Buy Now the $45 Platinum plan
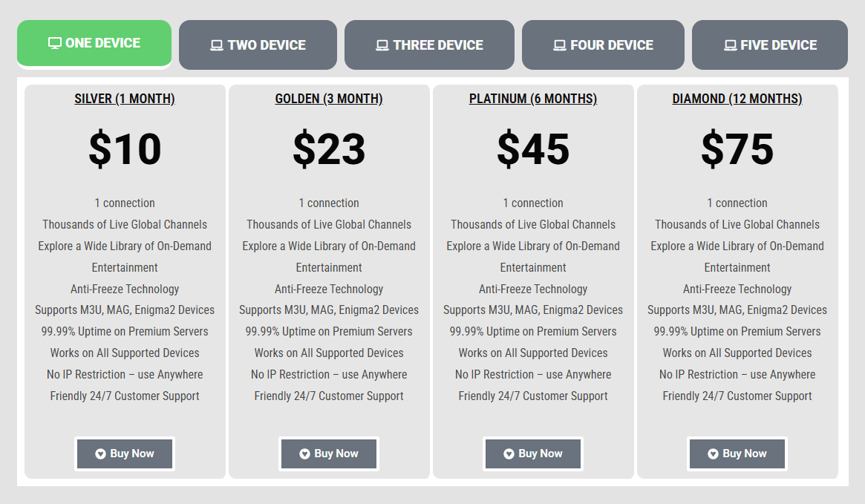 click(533, 454)
